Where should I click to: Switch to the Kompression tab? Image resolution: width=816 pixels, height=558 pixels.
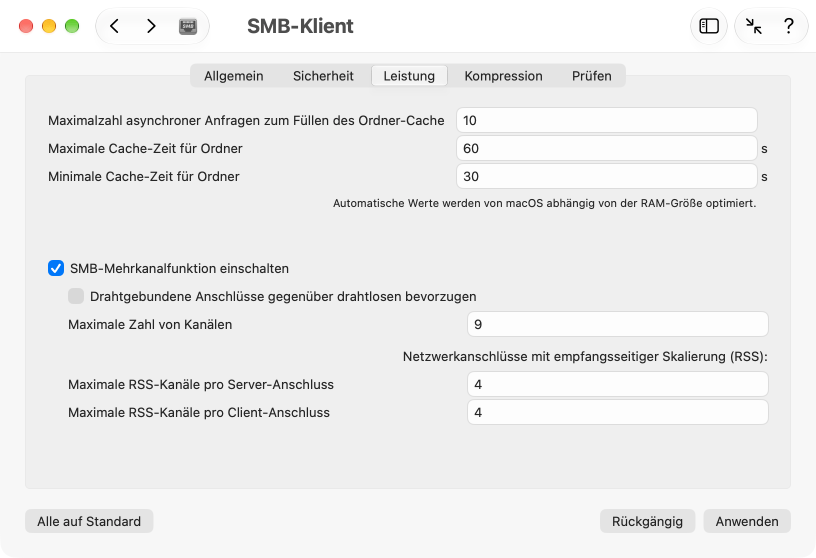[503, 76]
